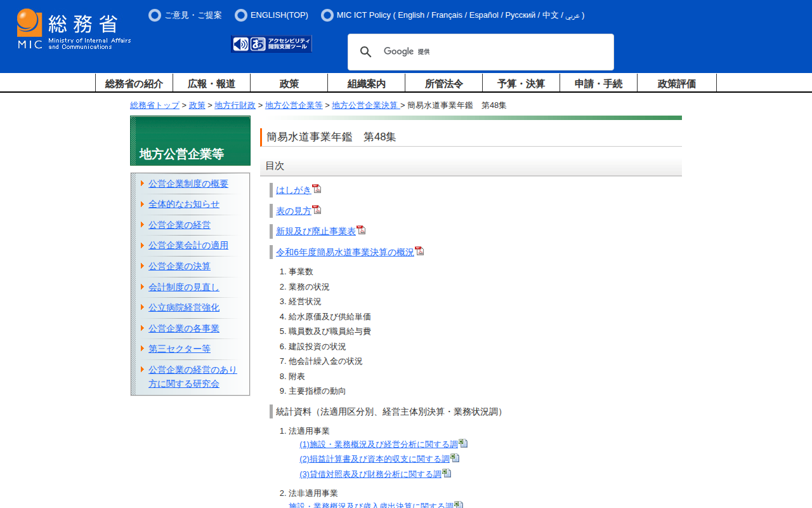Click the PDF icon beside 新規及び廃止事業表
This screenshot has width=812, height=508.
click(361, 230)
